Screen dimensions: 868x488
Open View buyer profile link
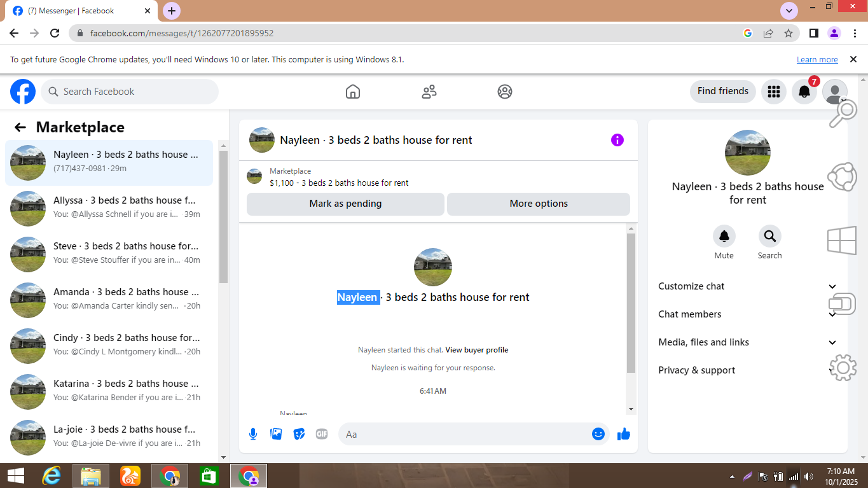click(477, 350)
